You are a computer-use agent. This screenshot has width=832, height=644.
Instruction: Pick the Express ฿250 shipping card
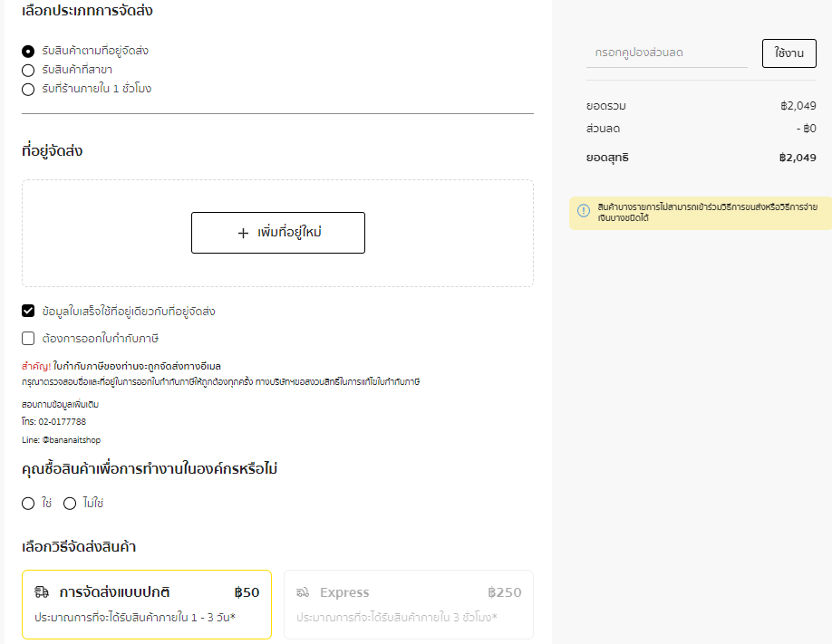click(408, 604)
